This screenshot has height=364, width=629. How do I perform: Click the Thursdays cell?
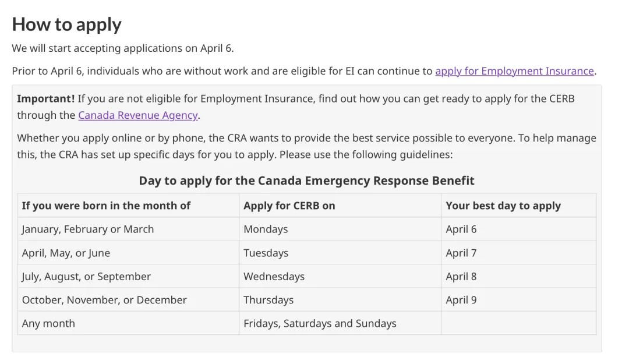point(340,300)
